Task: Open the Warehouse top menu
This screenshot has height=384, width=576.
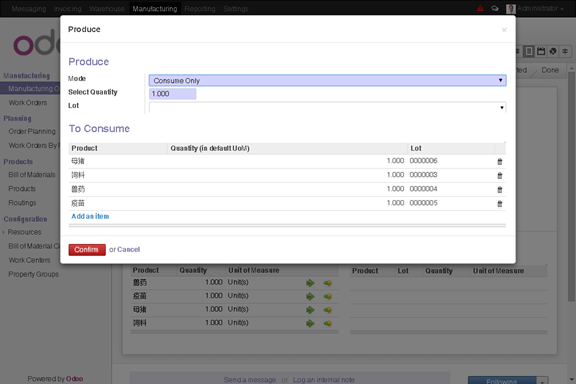Action: 107,9
